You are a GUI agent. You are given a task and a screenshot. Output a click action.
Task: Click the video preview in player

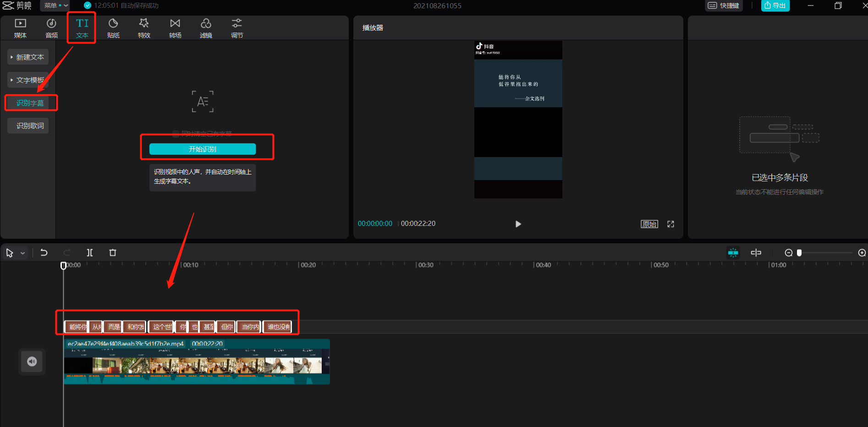[x=518, y=120]
